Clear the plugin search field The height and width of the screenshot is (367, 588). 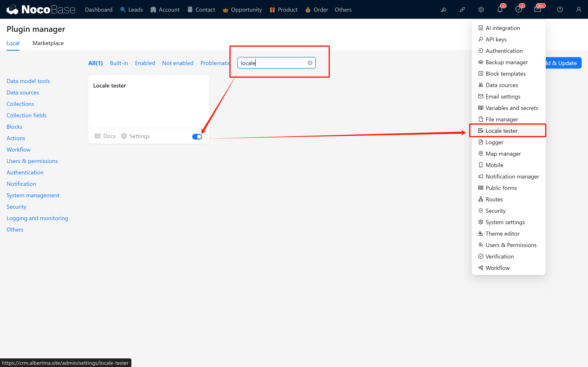pos(310,63)
